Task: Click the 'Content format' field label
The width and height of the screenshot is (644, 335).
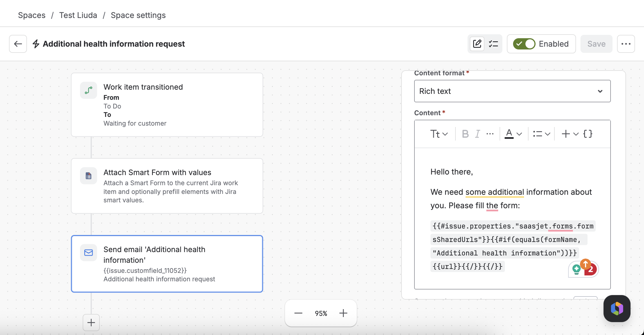Action: point(439,73)
